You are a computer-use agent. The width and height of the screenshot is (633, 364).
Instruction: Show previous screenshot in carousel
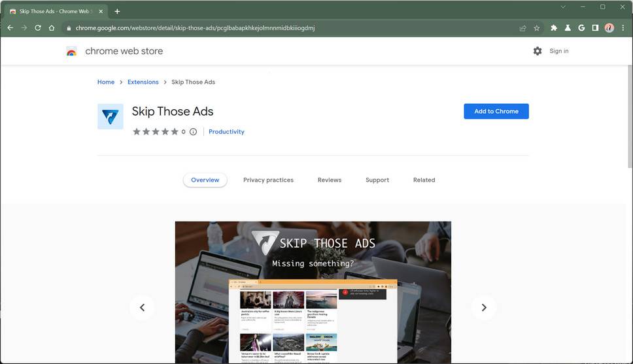[142, 308]
